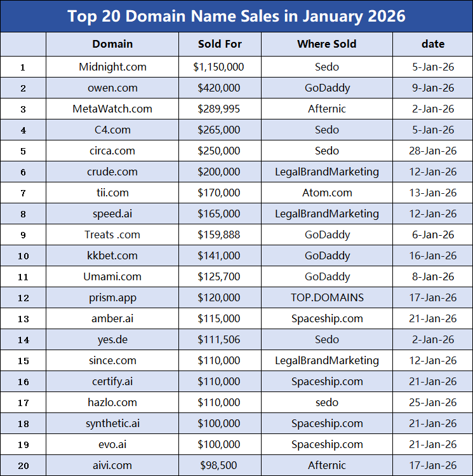This screenshot has height=476, width=473.
Task: Select the 'Where Sold' column header
Action: [x=327, y=44]
